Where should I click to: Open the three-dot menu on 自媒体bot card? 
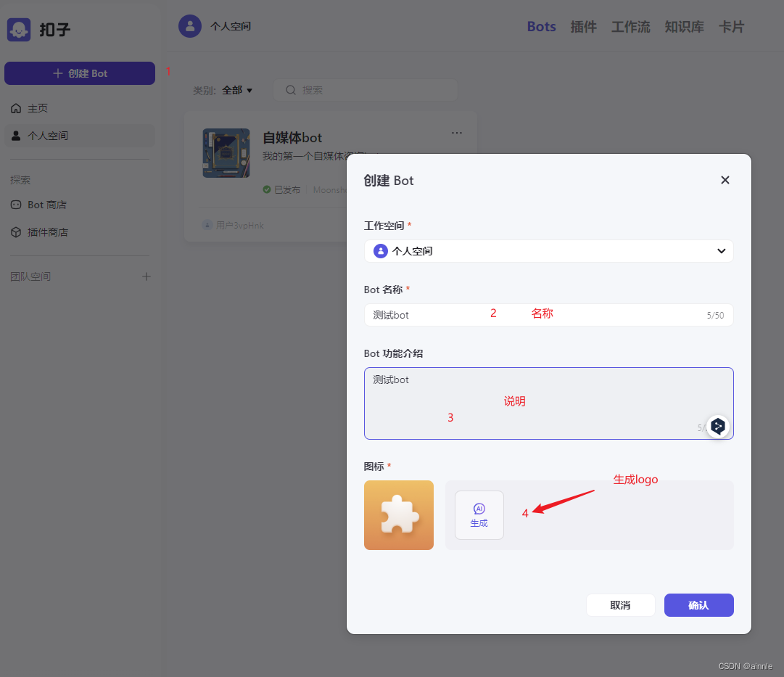point(456,133)
